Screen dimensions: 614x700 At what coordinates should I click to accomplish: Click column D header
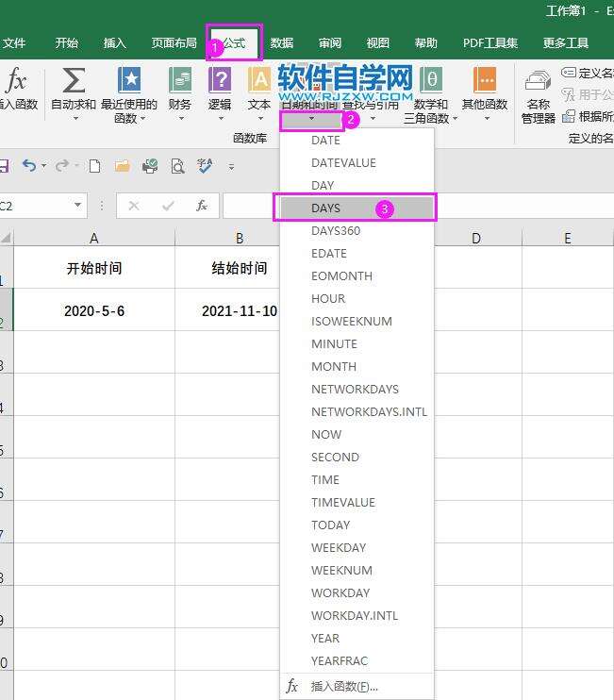pos(476,238)
